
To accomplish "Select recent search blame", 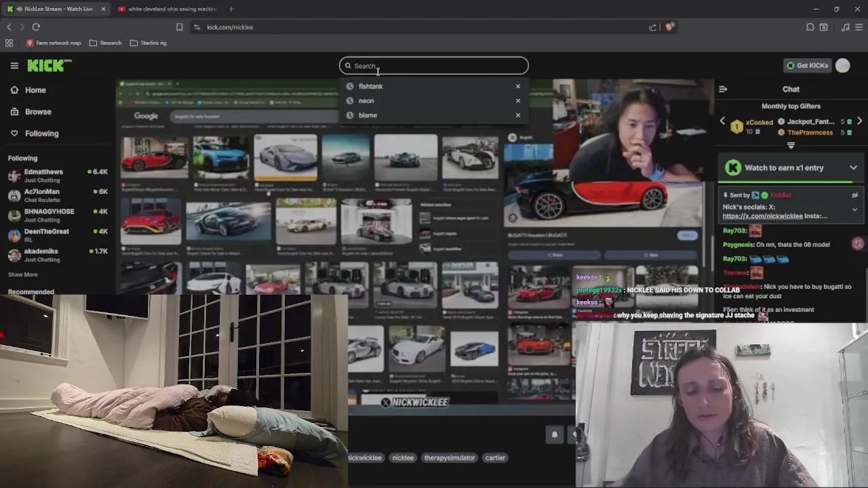I will (x=368, y=115).
